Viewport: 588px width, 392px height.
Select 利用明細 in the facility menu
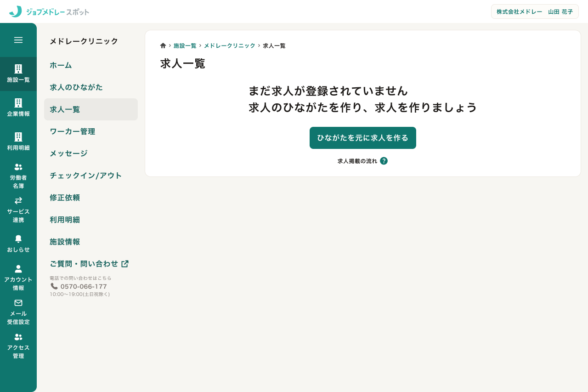click(x=91, y=220)
